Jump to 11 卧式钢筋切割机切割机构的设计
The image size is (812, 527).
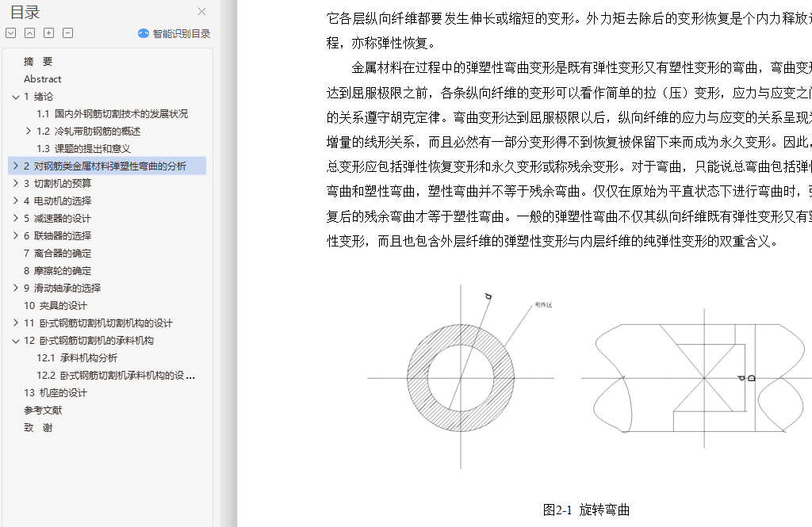(x=98, y=323)
